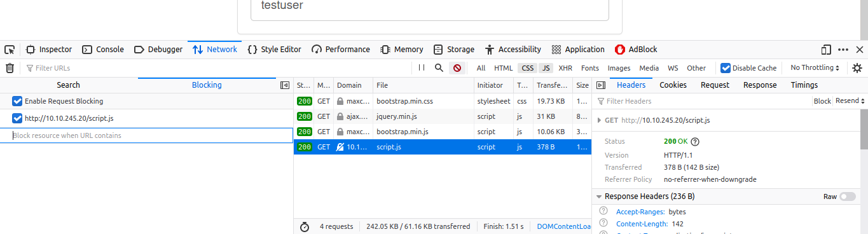This screenshot has height=234, width=868.
Task: Open the Timings tab
Action: click(804, 85)
